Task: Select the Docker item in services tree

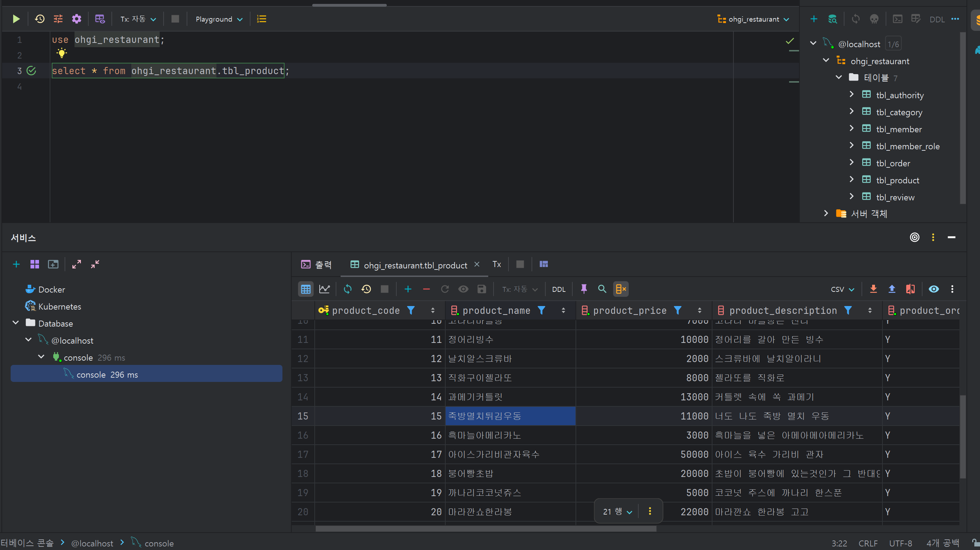Action: pos(51,290)
